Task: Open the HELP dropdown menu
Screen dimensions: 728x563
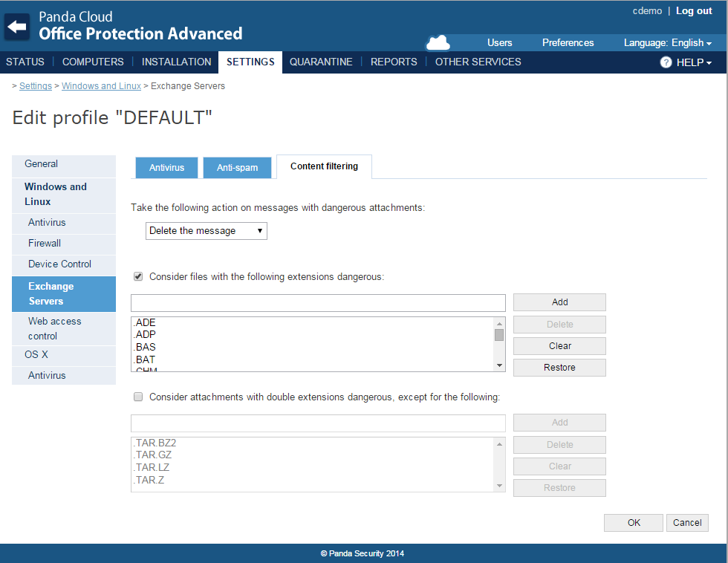Action: coord(694,62)
